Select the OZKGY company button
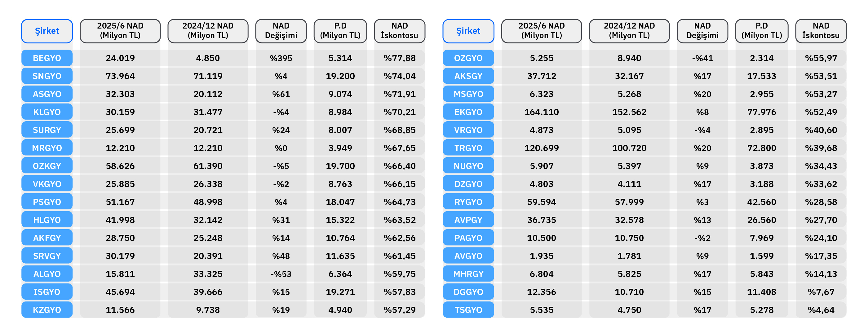The image size is (868, 335). click(47, 166)
